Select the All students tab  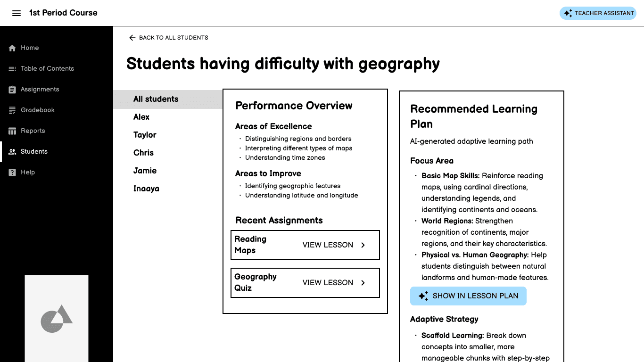156,99
